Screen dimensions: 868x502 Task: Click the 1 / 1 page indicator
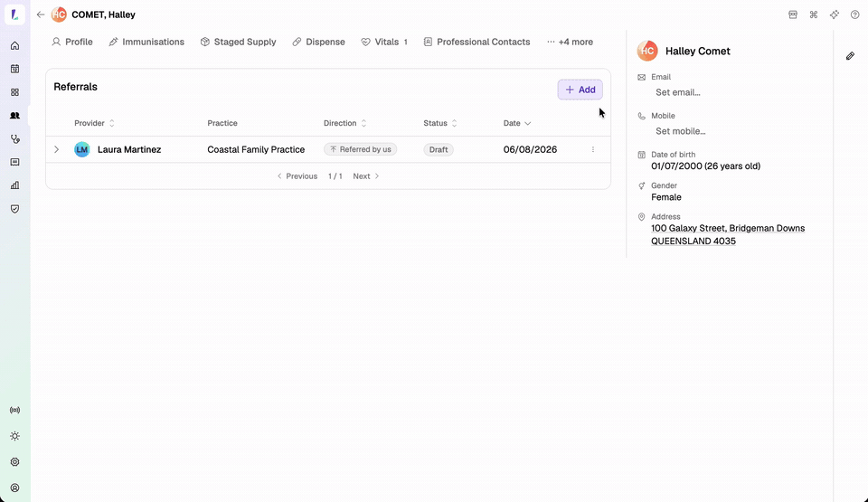click(x=335, y=176)
